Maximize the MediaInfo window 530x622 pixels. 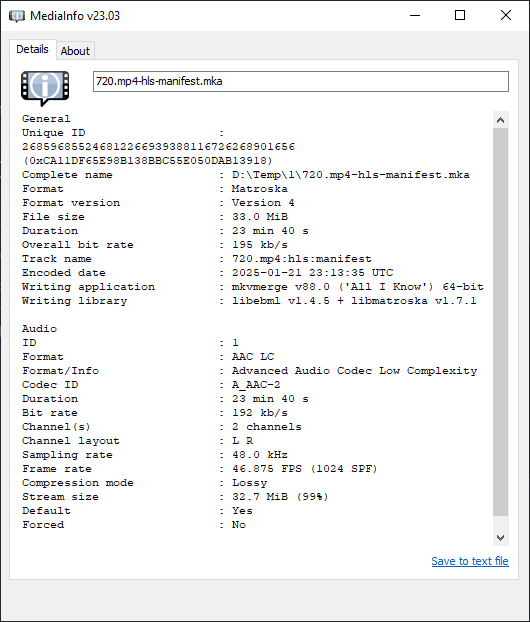pyautogui.click(x=460, y=16)
